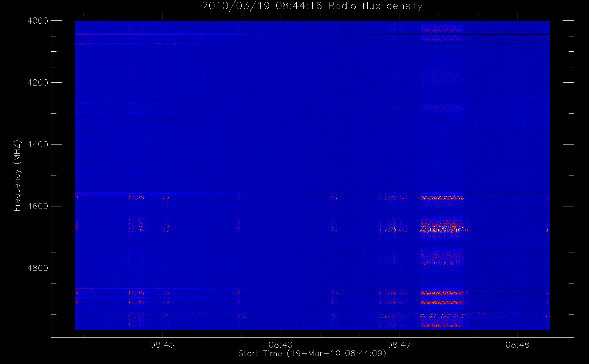Click the bright burst near 4670 MHz after 08:47

click(443, 229)
